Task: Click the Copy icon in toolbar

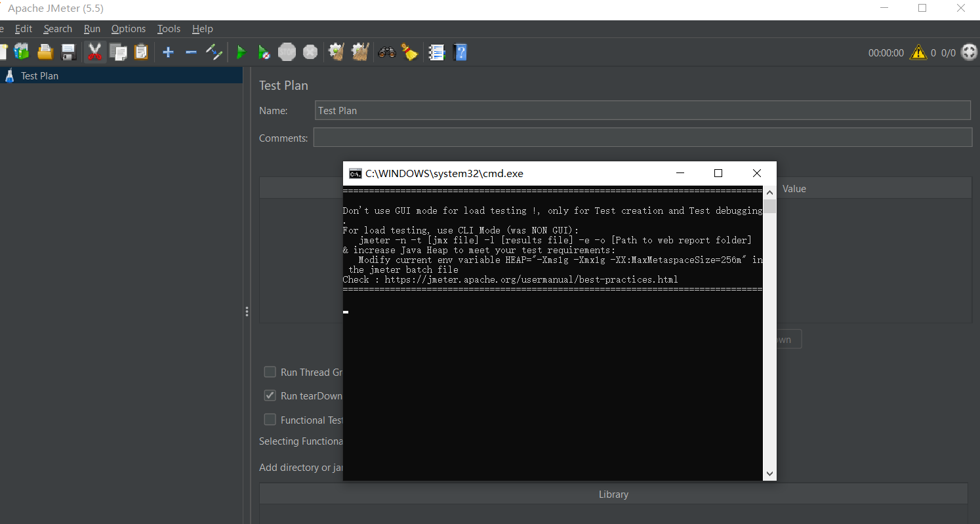Action: click(119, 52)
